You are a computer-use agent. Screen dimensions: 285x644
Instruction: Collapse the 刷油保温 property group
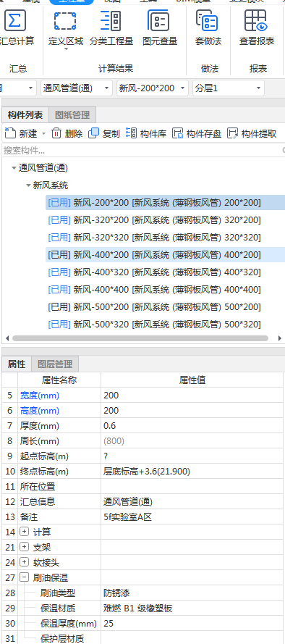25,578
